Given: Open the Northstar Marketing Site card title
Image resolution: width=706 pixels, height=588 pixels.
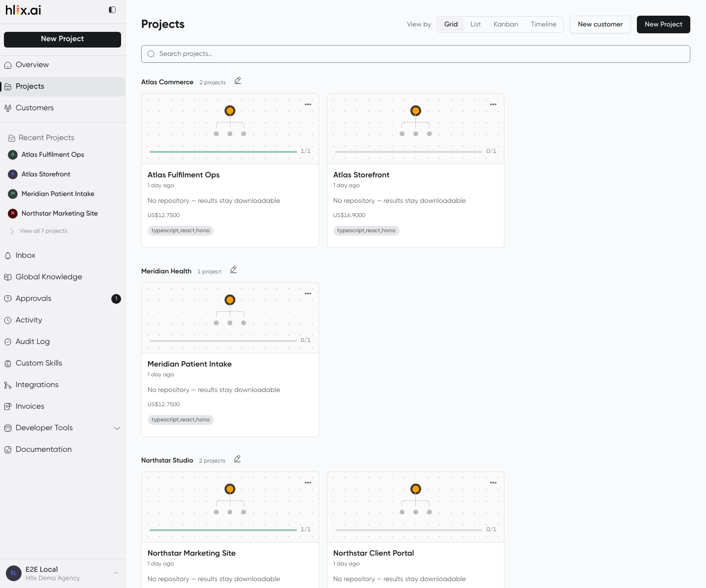Looking at the screenshot, I should click(192, 553).
